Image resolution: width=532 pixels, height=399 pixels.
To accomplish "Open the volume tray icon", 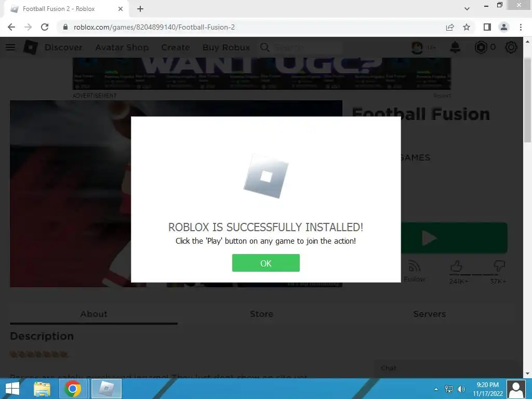I will pos(461,389).
